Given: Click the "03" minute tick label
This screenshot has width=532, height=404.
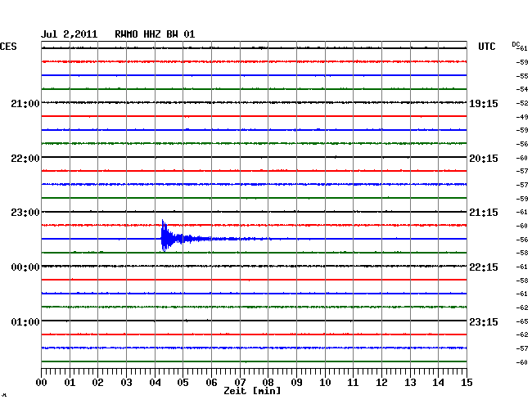Looking at the screenshot, I should [126, 383].
